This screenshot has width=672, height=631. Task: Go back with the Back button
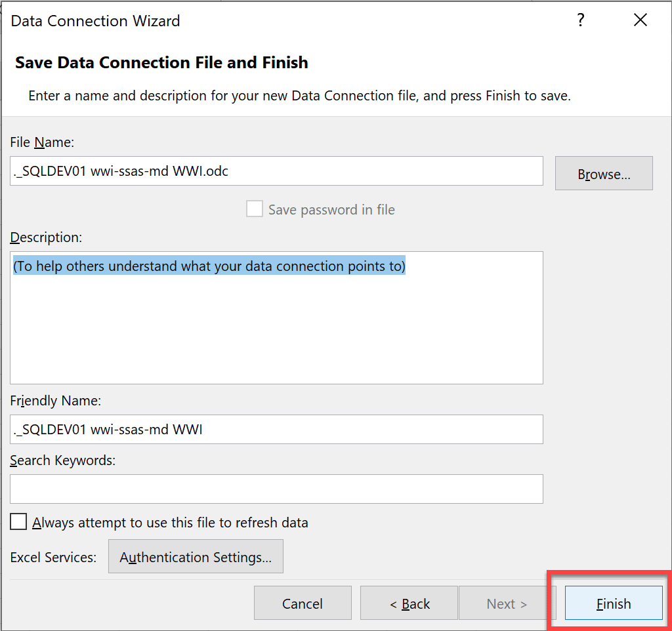point(409,603)
